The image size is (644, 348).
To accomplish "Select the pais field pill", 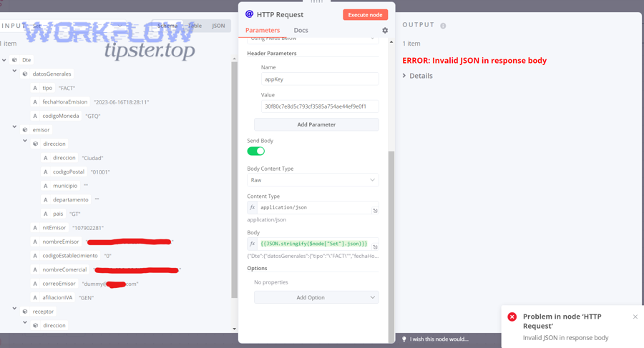I will click(54, 214).
